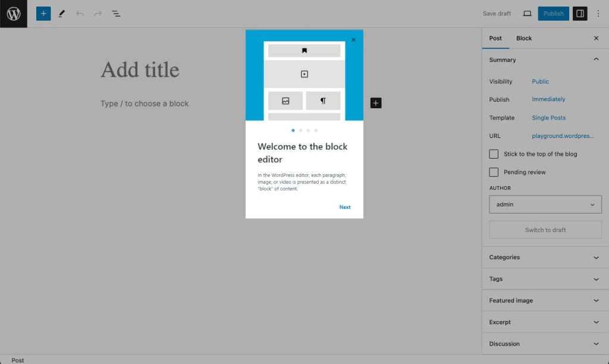Click Next in the welcome guide
Image resolution: width=609 pixels, height=364 pixels.
pos(345,207)
